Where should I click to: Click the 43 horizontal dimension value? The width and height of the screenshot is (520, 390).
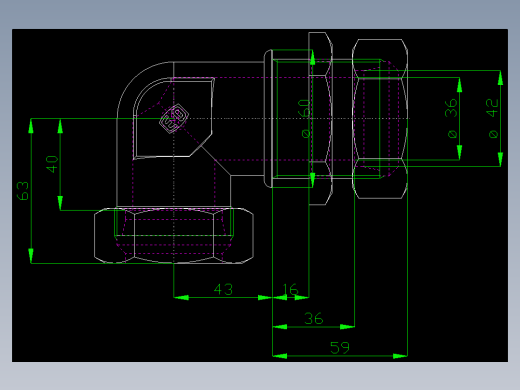pos(223,289)
